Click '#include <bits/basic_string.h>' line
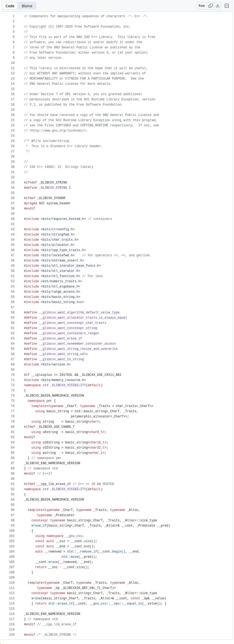 click(x=52, y=297)
